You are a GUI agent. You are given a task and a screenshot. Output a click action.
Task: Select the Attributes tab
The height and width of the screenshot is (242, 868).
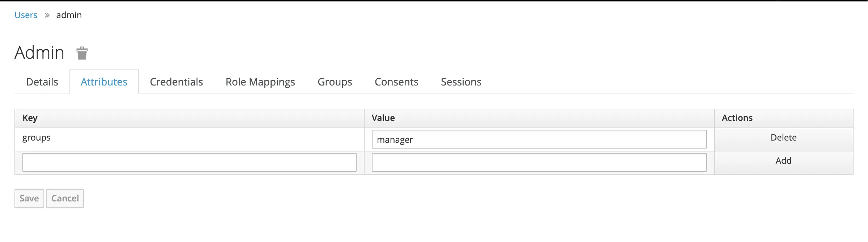pos(104,82)
